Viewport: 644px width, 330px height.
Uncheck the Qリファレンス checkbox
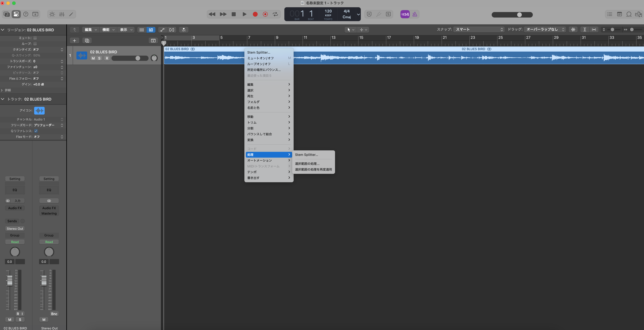[x=36, y=131]
